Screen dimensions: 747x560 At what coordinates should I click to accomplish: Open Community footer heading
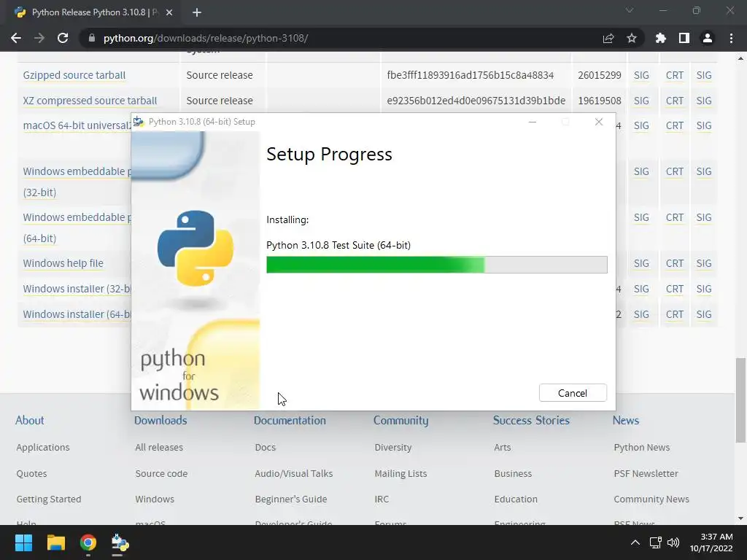point(400,420)
